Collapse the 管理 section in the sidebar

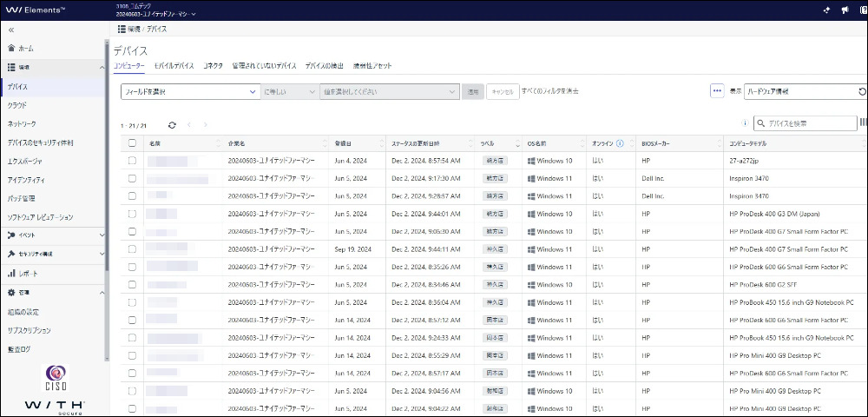coord(102,293)
